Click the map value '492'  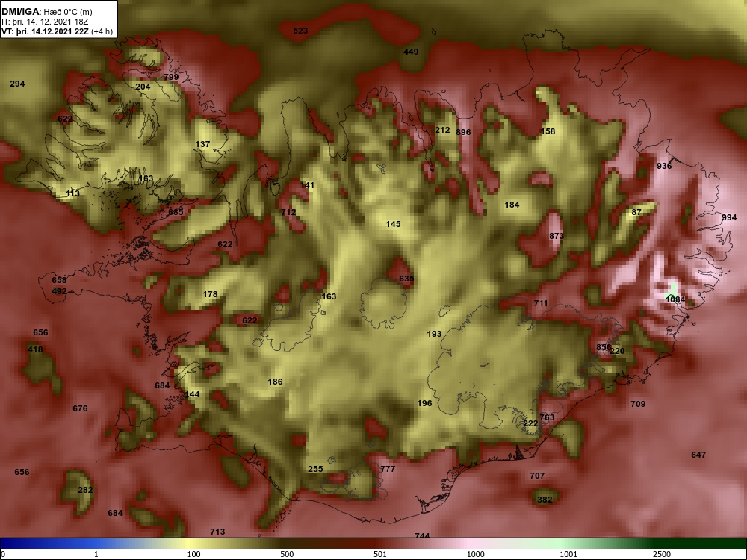[x=59, y=291]
